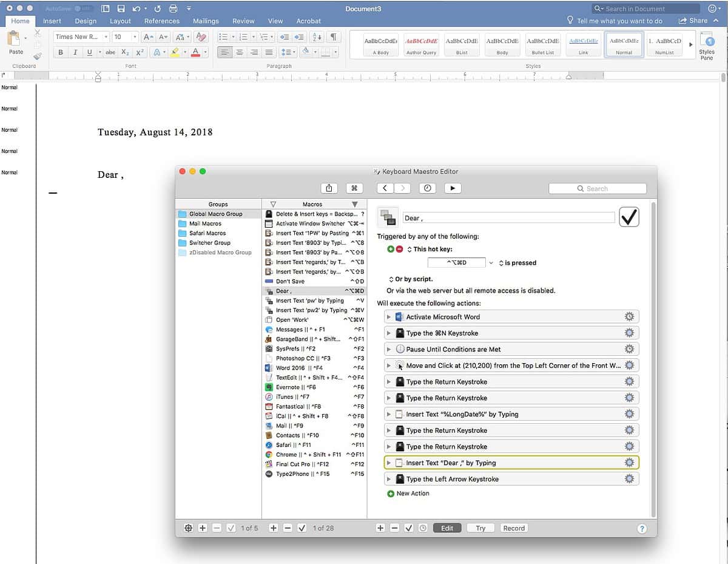The width and height of the screenshot is (728, 564).
Task: Toggle the large enabled checkmark for 'Dear ,' macro
Action: 629,217
